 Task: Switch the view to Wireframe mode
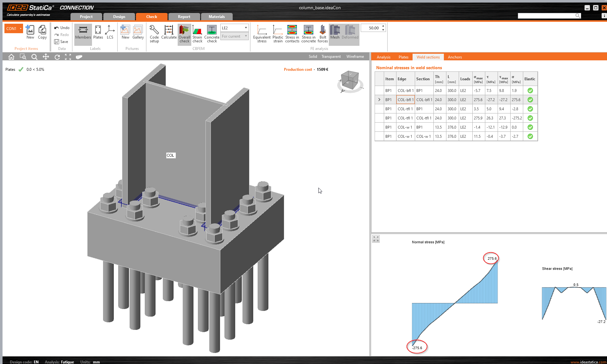(x=355, y=57)
